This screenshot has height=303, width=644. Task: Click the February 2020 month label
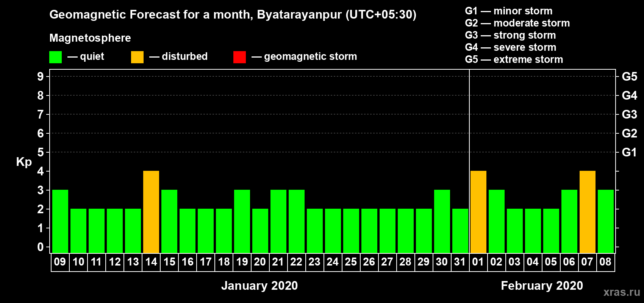pos(542,286)
